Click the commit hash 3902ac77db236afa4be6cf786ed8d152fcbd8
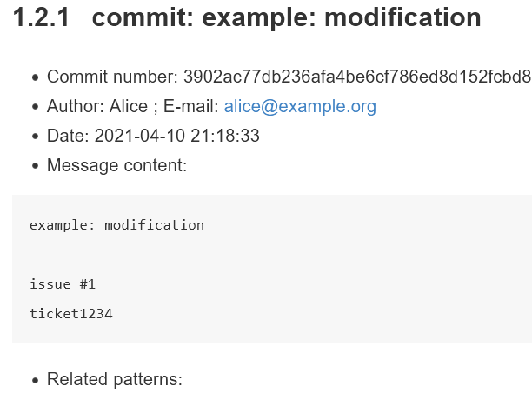This screenshot has width=532, height=400. pyautogui.click(x=357, y=77)
